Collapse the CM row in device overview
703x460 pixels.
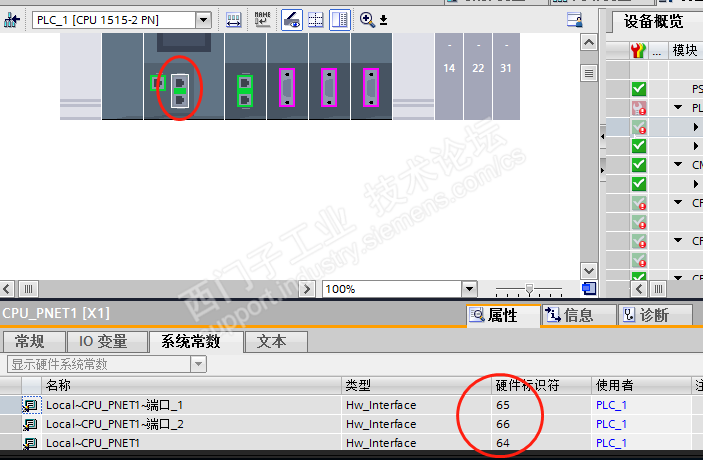678,165
